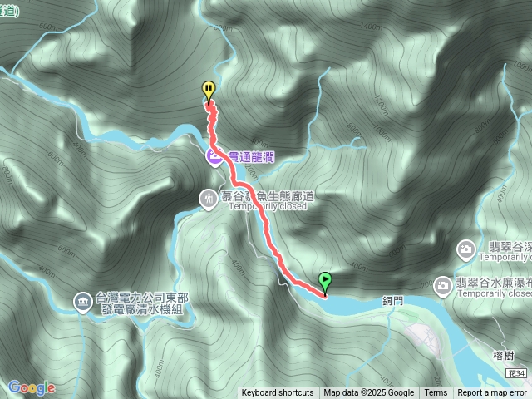This screenshot has width=532, height=399.
Task: Click the 台灣電力公司東部發電廠 museum pin
Action: [83, 303]
